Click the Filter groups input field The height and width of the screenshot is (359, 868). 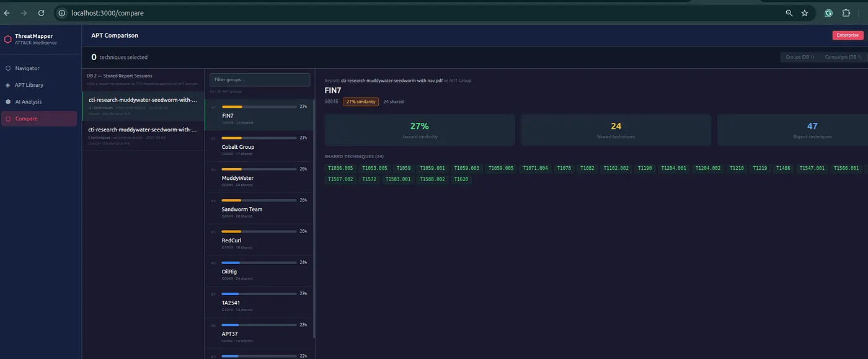click(260, 79)
